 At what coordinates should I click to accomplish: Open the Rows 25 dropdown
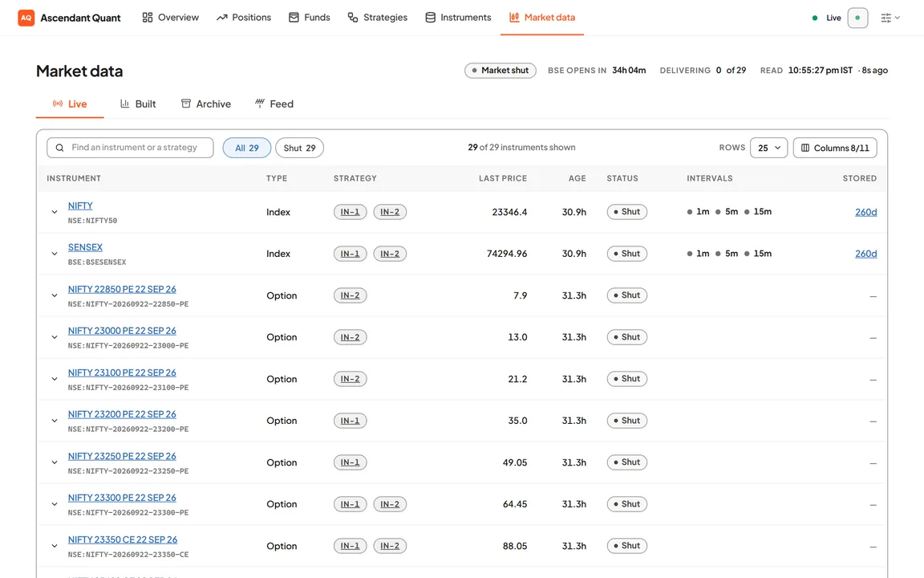[x=769, y=148]
